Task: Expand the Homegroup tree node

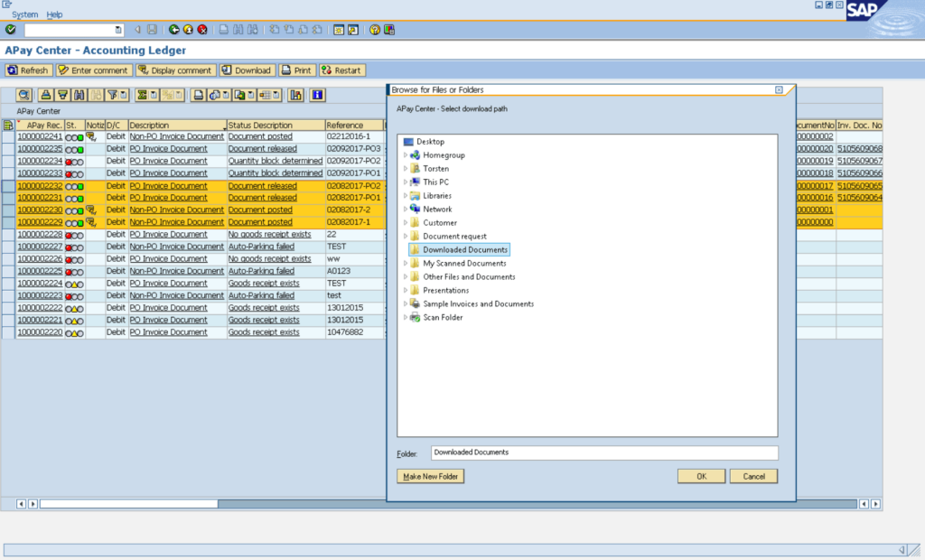Action: (406, 155)
